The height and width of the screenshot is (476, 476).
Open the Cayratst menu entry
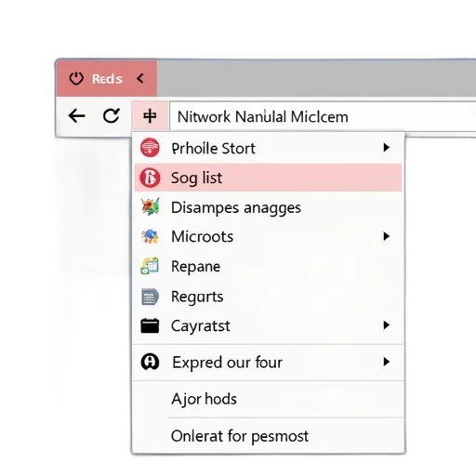coord(269,325)
